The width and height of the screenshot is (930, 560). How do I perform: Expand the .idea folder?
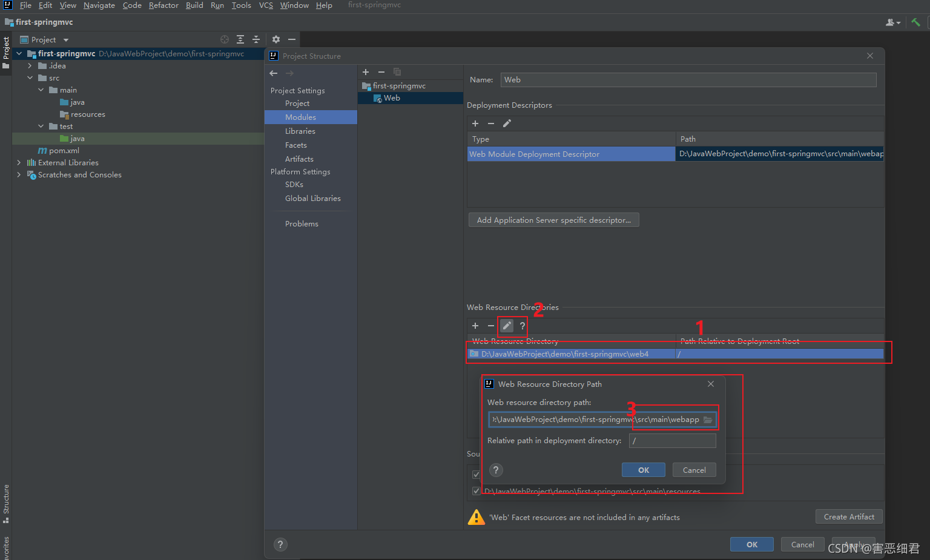[x=30, y=66]
